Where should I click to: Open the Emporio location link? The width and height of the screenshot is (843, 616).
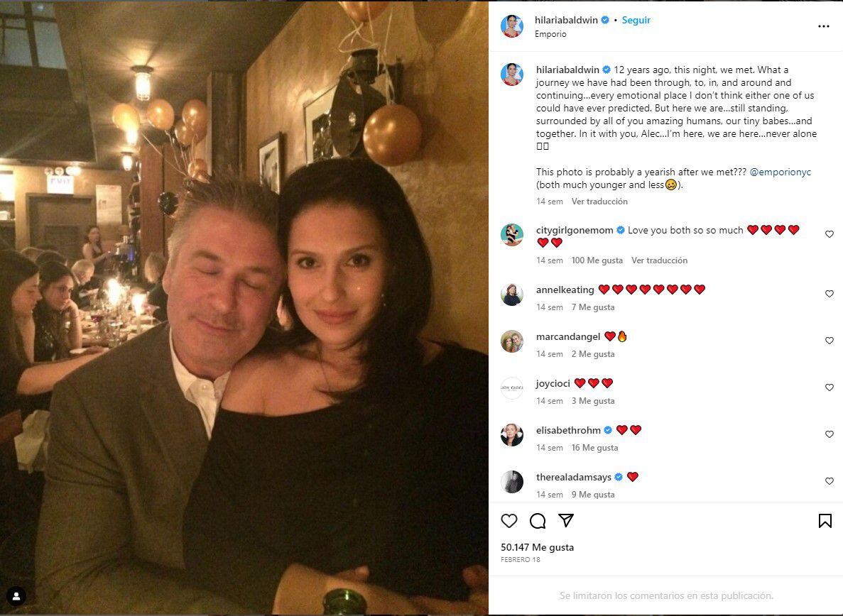coord(550,34)
